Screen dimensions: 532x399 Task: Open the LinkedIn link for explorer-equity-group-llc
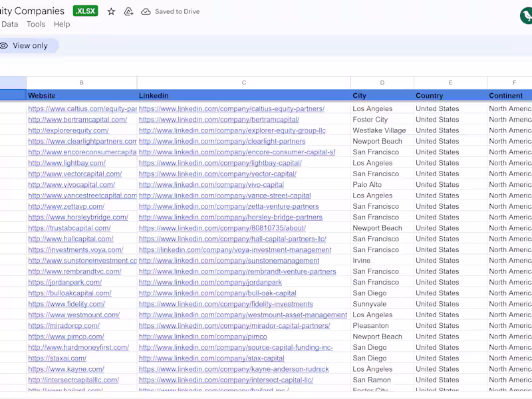232,130
